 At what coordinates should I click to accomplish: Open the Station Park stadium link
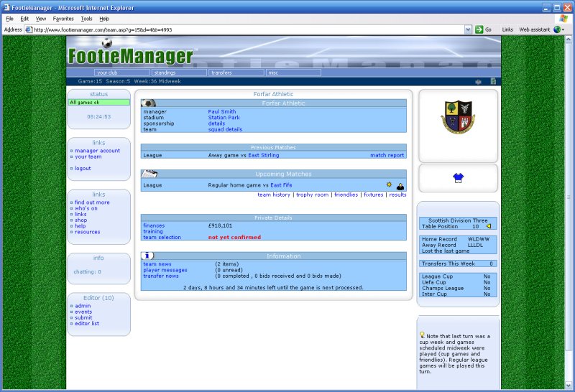pyautogui.click(x=224, y=117)
